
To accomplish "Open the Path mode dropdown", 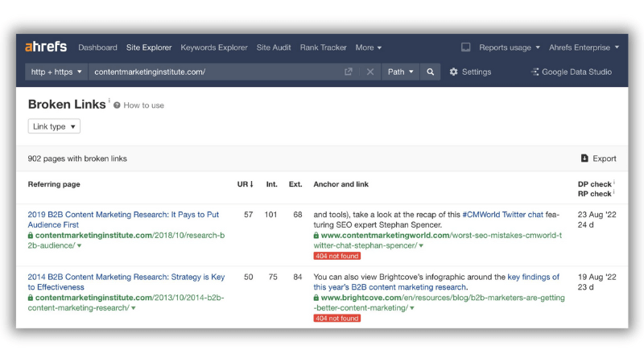I will click(x=400, y=72).
